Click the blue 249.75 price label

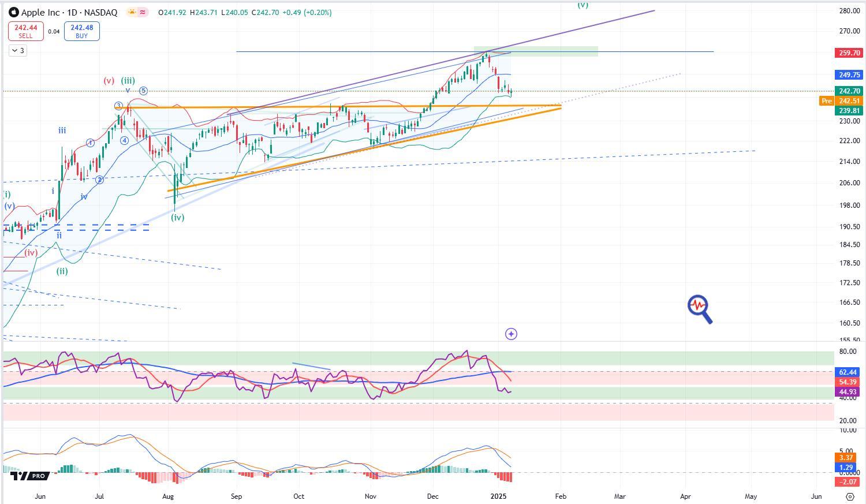click(849, 75)
